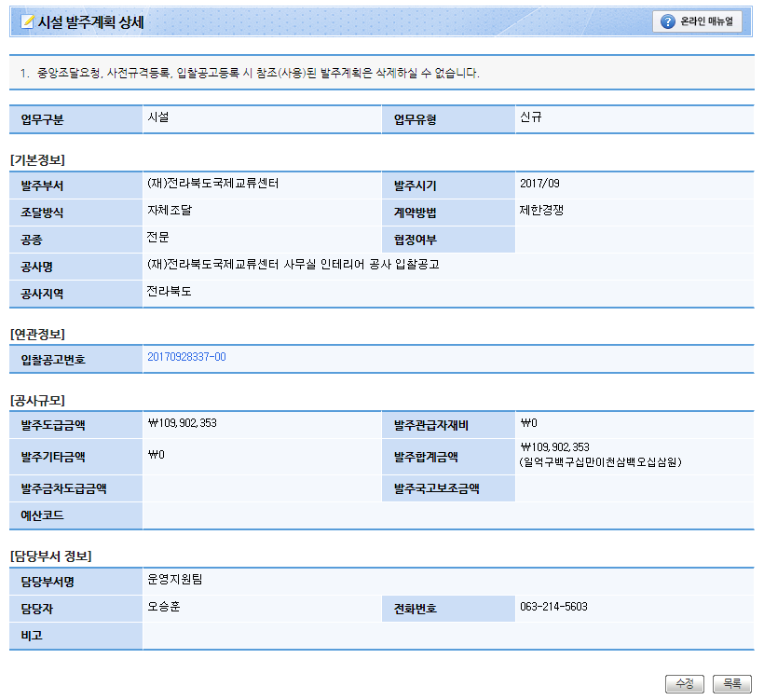Click the 전화번호 value 063-214-5603
764x700 pixels.
click(x=553, y=607)
